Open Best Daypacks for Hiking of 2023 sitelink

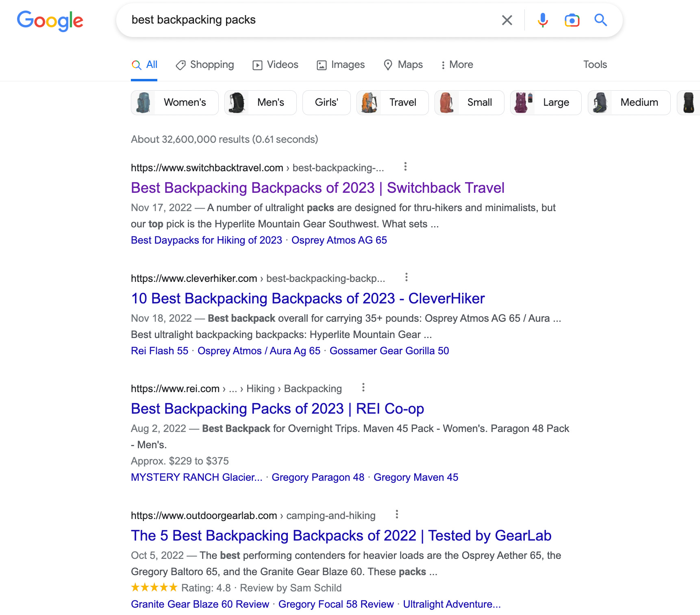click(207, 240)
